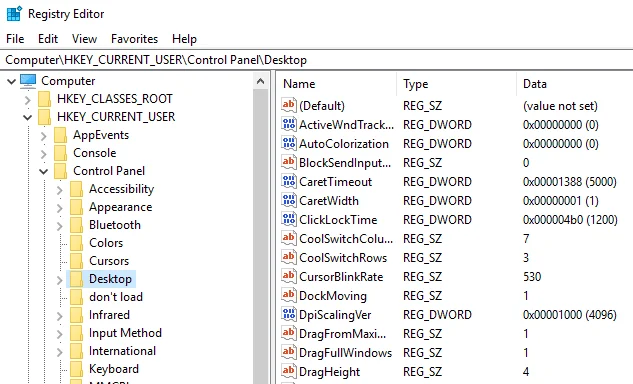
Task: Select the don't load key
Action: coord(116,297)
